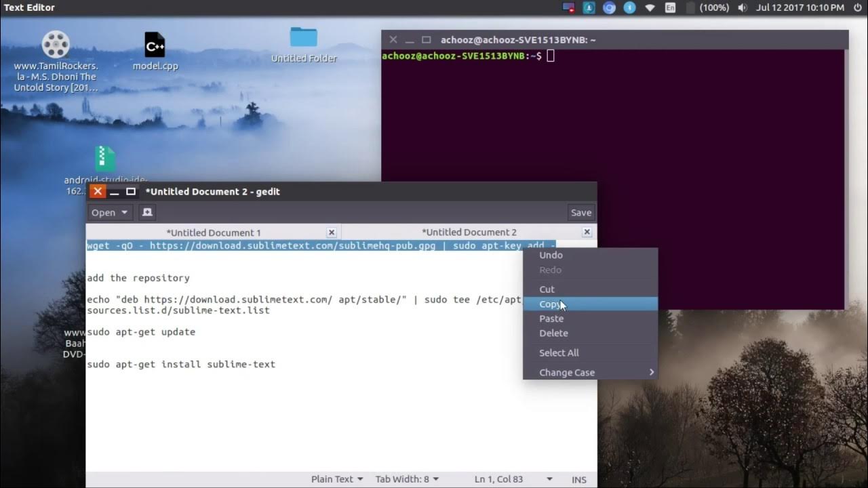The width and height of the screenshot is (868, 488).
Task: Click the terminal command prompt
Action: 468,56
